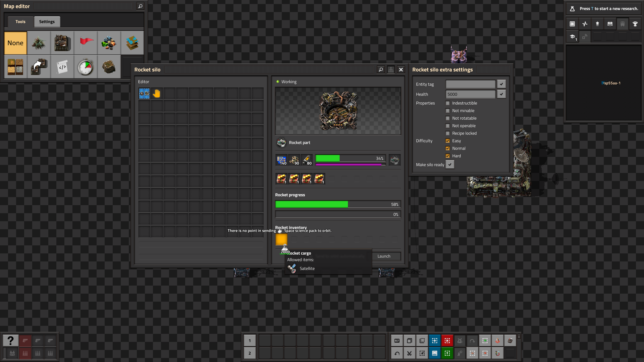This screenshot has height=362, width=644.
Task: Click the low density structure slot 90
Action: pyautogui.click(x=294, y=160)
